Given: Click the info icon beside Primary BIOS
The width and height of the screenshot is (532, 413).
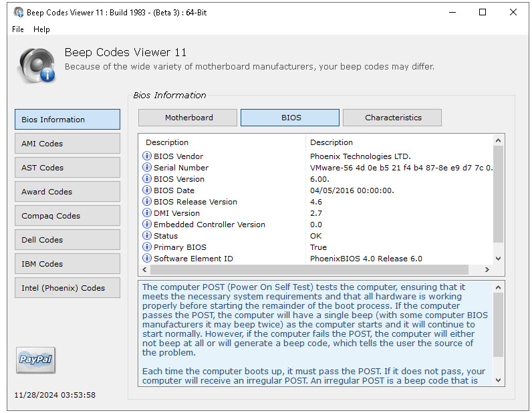Looking at the screenshot, I should [146, 247].
